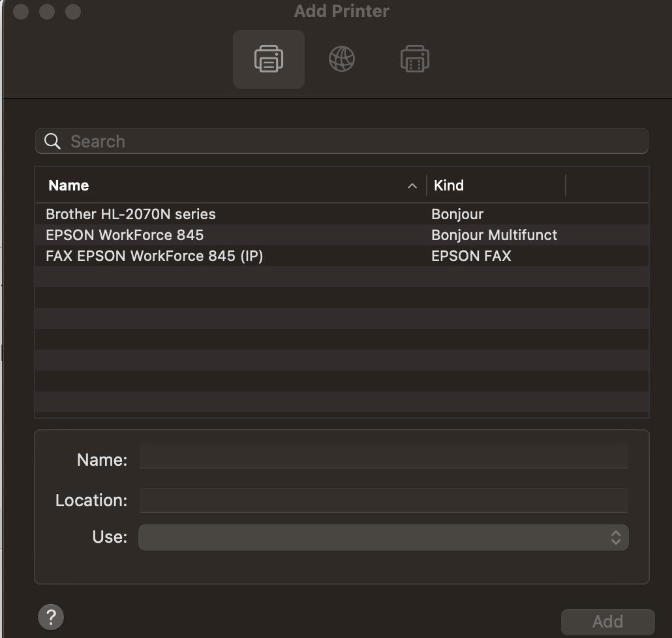Open the Use driver dropdown

384,538
